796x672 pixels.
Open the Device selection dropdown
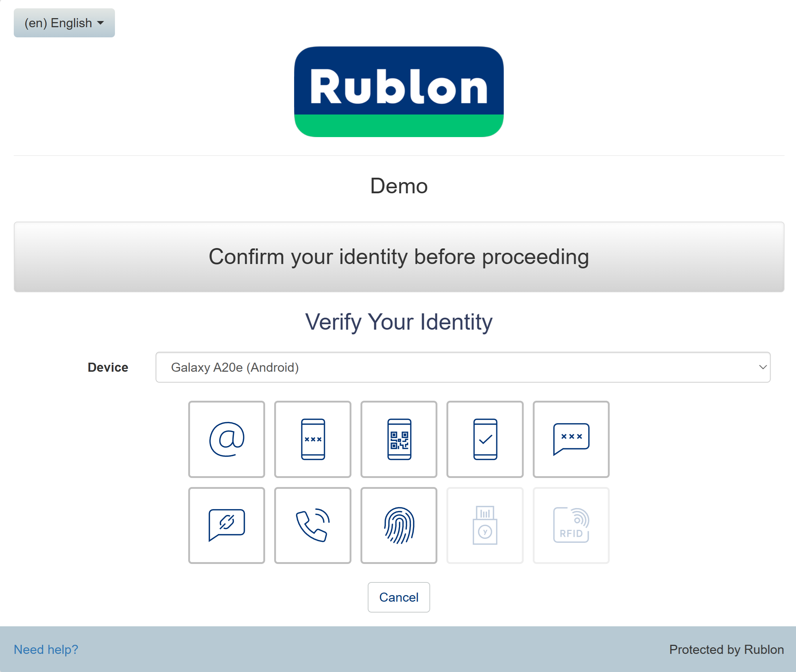pyautogui.click(x=462, y=367)
